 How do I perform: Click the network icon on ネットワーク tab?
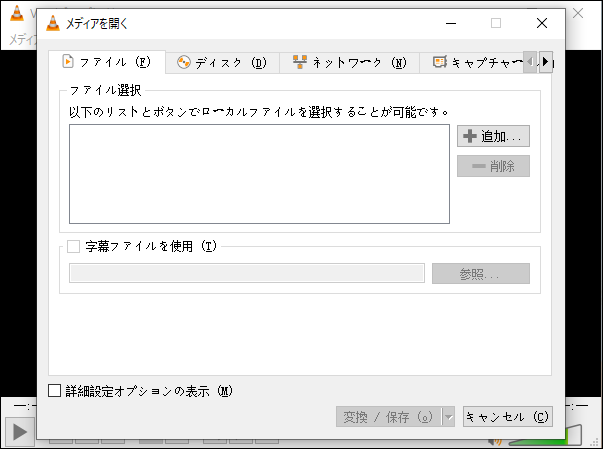coord(299,62)
